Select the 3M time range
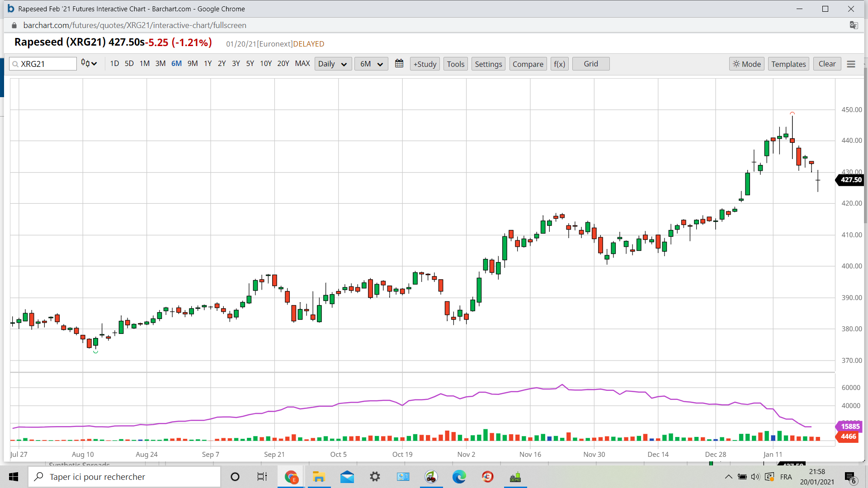This screenshot has height=488, width=868. point(160,64)
